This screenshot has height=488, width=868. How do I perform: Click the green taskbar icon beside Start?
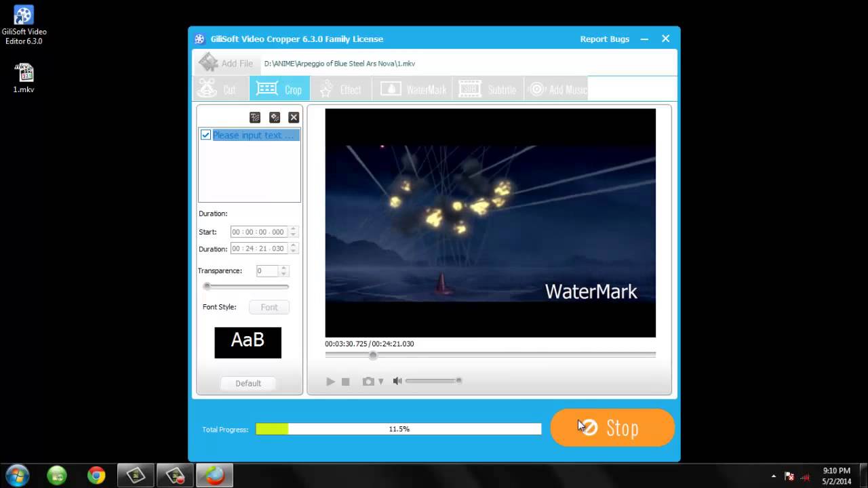tap(57, 476)
